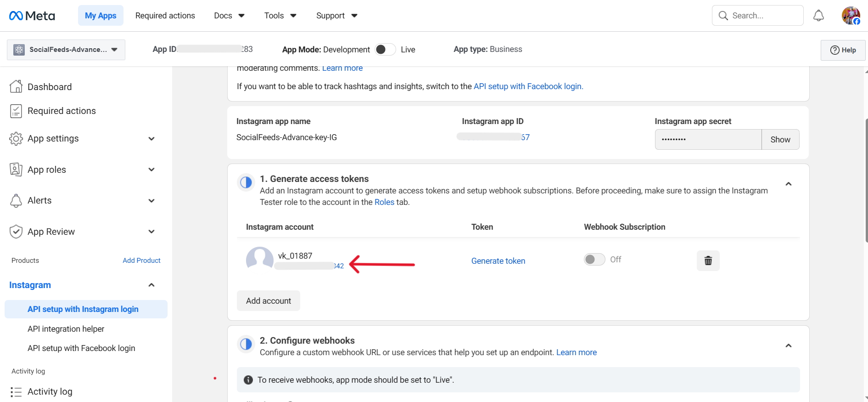The image size is (868, 402).
Task: Click the Required actions checklist icon in sidebar
Action: [16, 111]
